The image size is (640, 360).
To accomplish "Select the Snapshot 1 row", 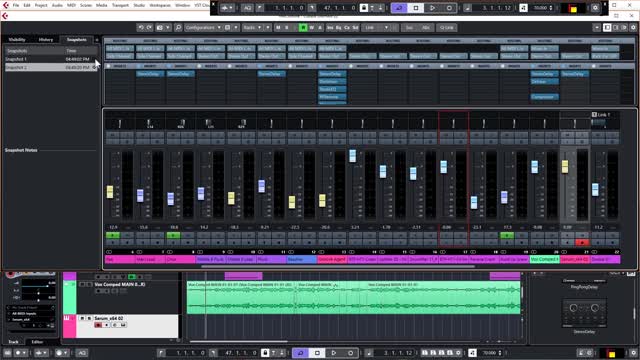I will 51,59.
